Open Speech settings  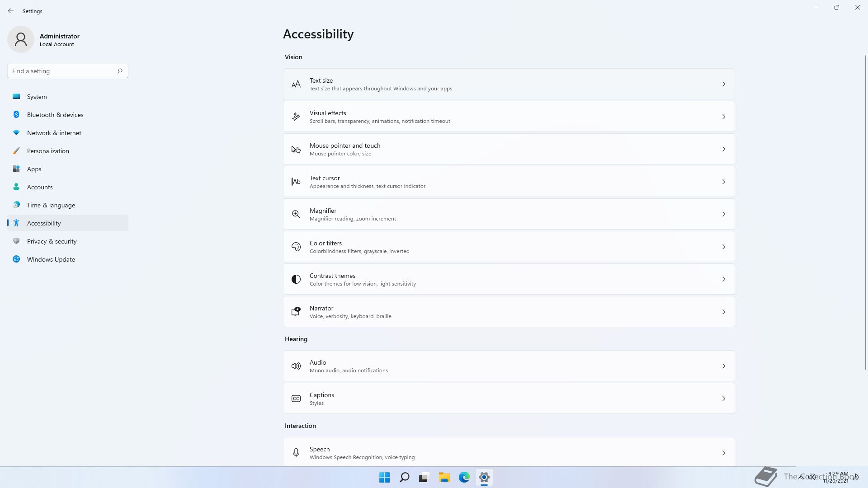(x=509, y=452)
